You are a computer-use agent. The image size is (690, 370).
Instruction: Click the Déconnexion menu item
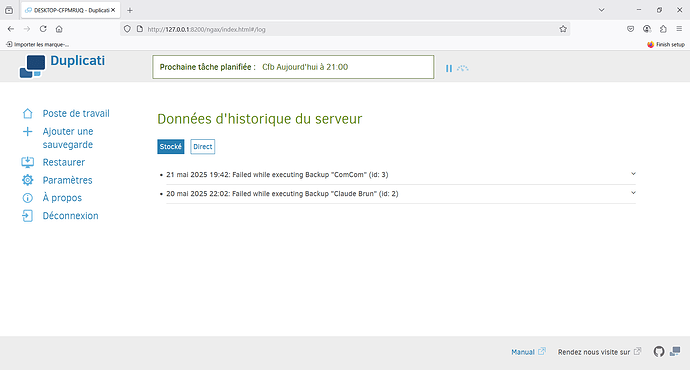[x=70, y=216]
